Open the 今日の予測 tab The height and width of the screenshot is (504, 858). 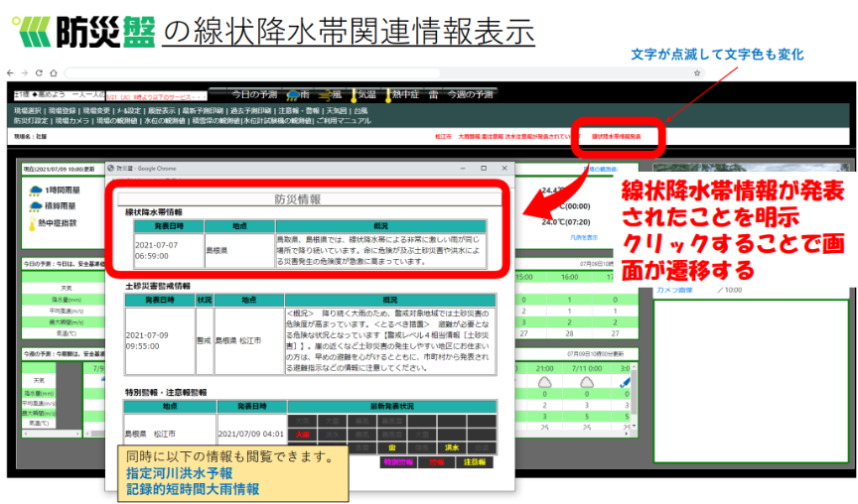coord(254,94)
